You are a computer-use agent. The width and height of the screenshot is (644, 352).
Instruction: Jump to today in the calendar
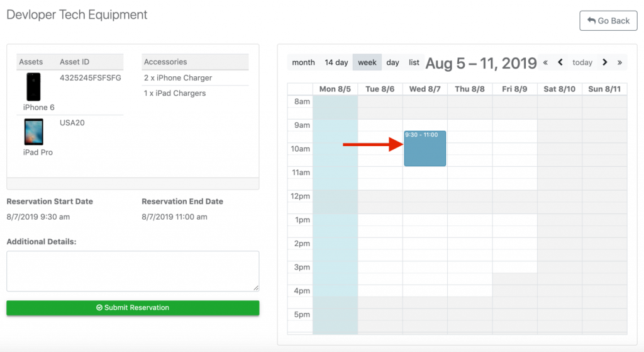click(582, 62)
